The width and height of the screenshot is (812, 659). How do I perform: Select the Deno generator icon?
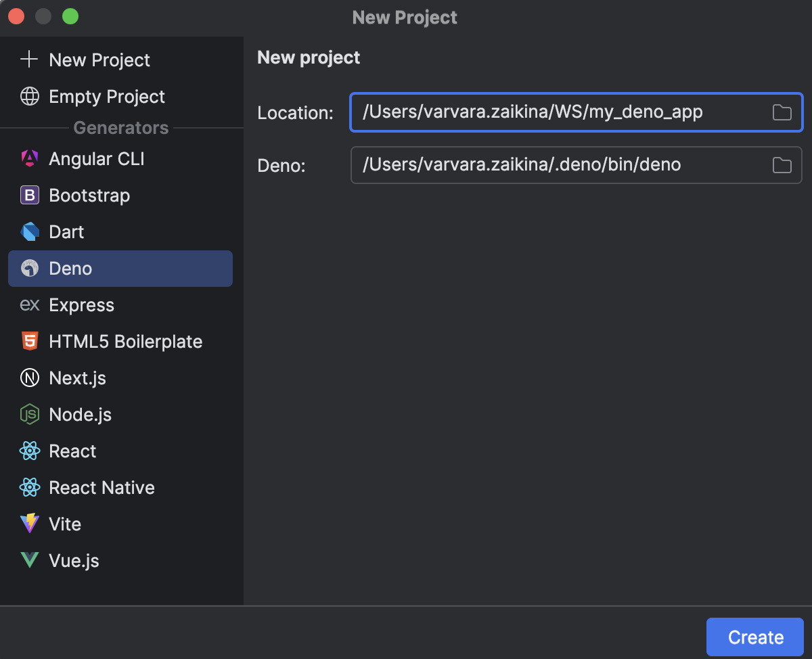[x=30, y=268]
